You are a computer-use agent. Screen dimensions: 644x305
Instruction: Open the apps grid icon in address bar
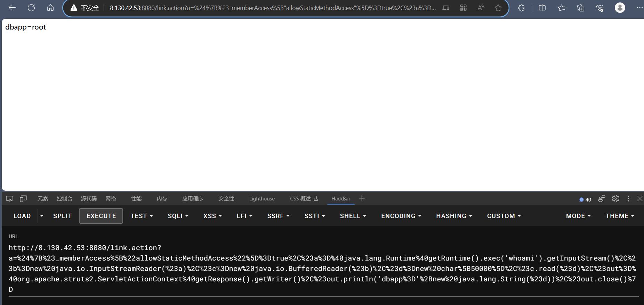pyautogui.click(x=463, y=8)
